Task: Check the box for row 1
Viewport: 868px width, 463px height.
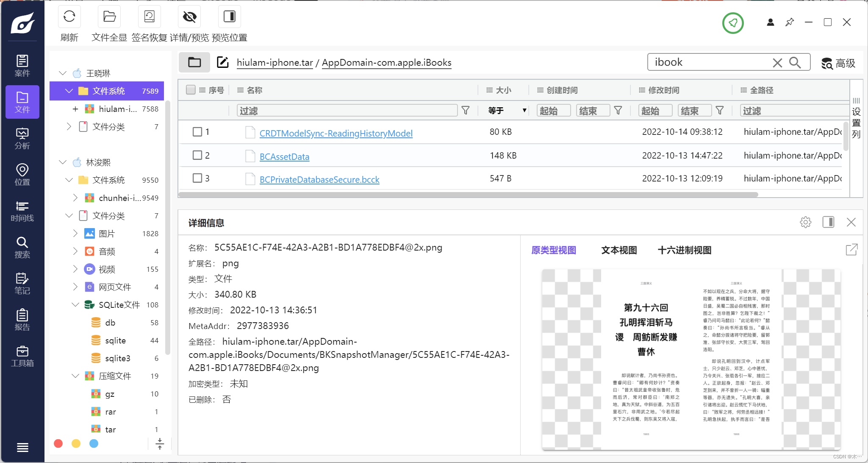Action: pos(197,132)
